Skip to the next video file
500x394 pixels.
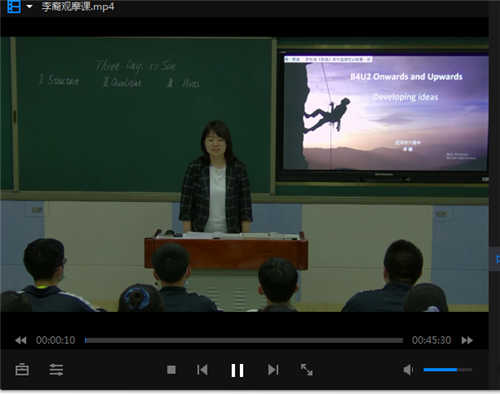click(x=273, y=370)
